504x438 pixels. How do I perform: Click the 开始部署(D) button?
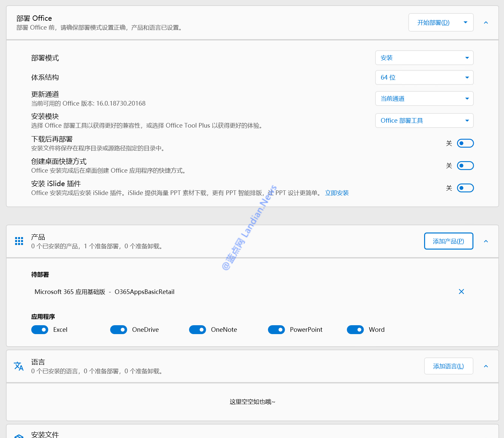click(433, 23)
